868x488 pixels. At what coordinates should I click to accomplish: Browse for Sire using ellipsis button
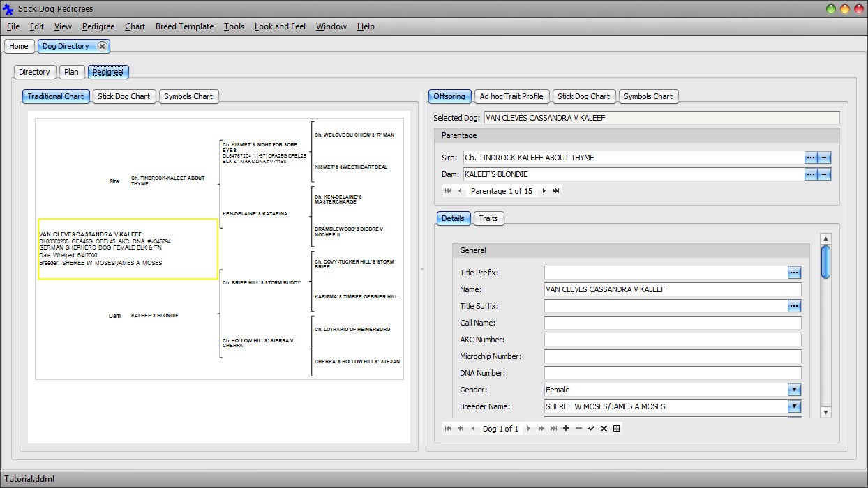[810, 158]
